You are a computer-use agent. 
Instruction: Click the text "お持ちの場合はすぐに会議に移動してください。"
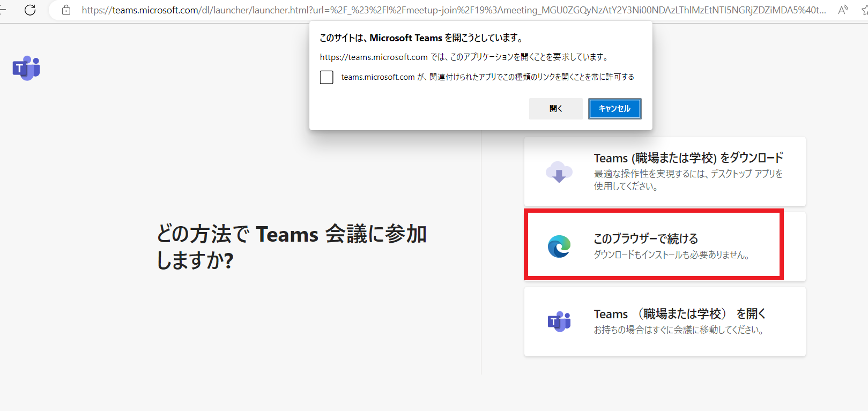[678, 330]
